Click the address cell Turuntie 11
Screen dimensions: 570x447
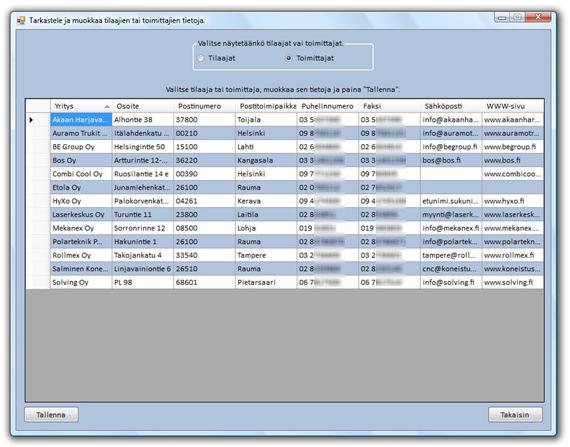[x=143, y=215]
